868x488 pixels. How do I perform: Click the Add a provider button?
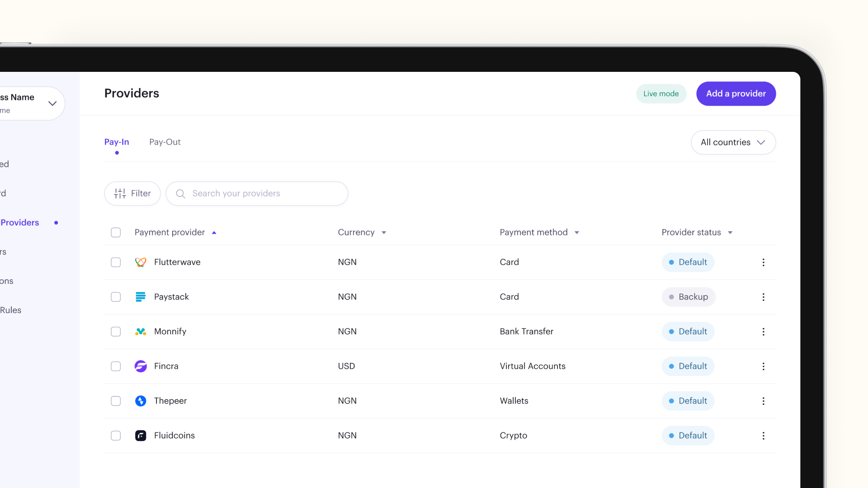tap(736, 94)
